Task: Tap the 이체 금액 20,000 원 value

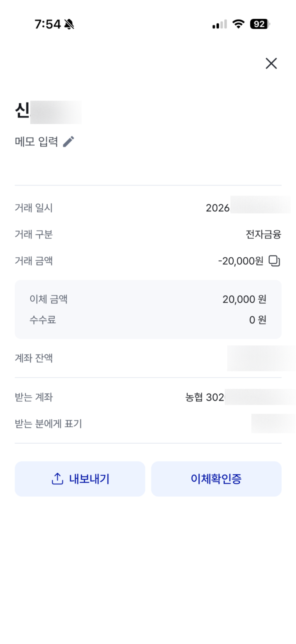Action: tap(244, 299)
